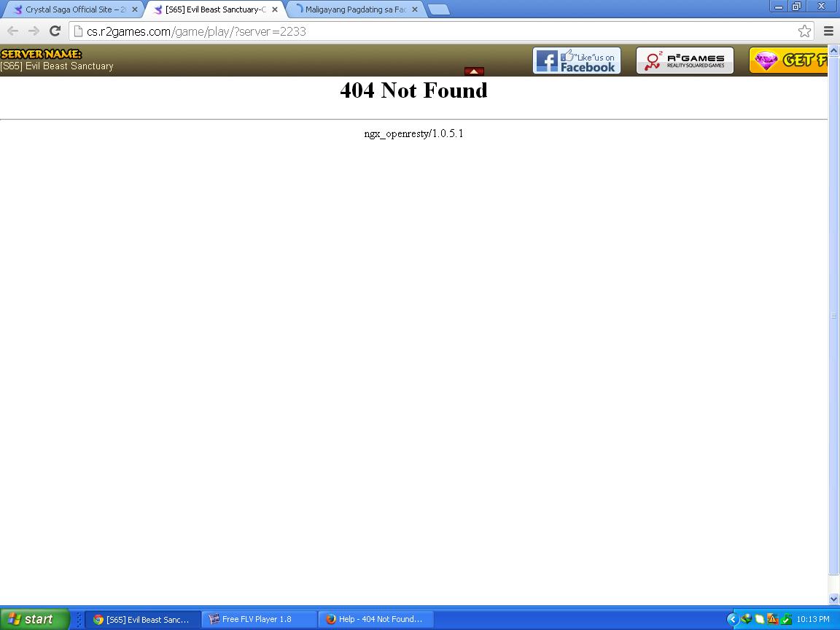Open Firefox Help - 404 Not Found taskbar window
The height and width of the screenshot is (630, 840).
tap(376, 619)
